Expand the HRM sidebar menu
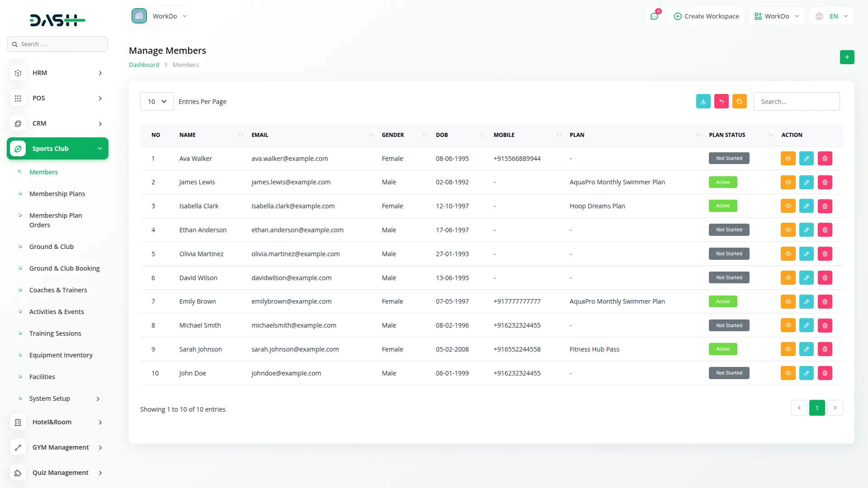Screen dimensions: 868x488 [x=57, y=73]
